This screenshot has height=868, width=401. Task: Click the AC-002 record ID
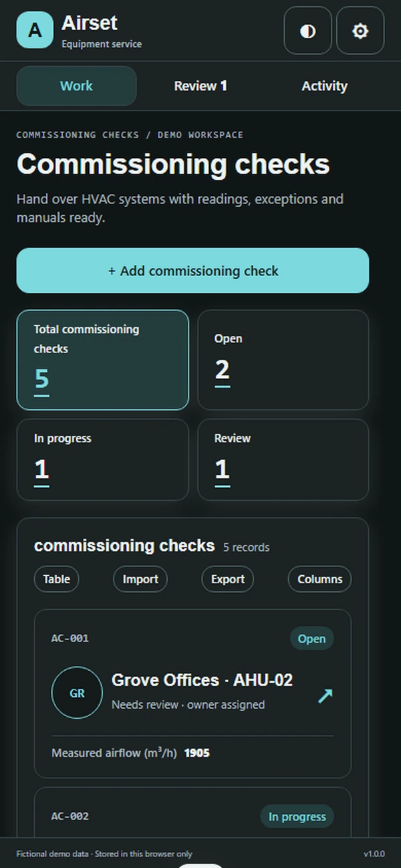click(70, 816)
